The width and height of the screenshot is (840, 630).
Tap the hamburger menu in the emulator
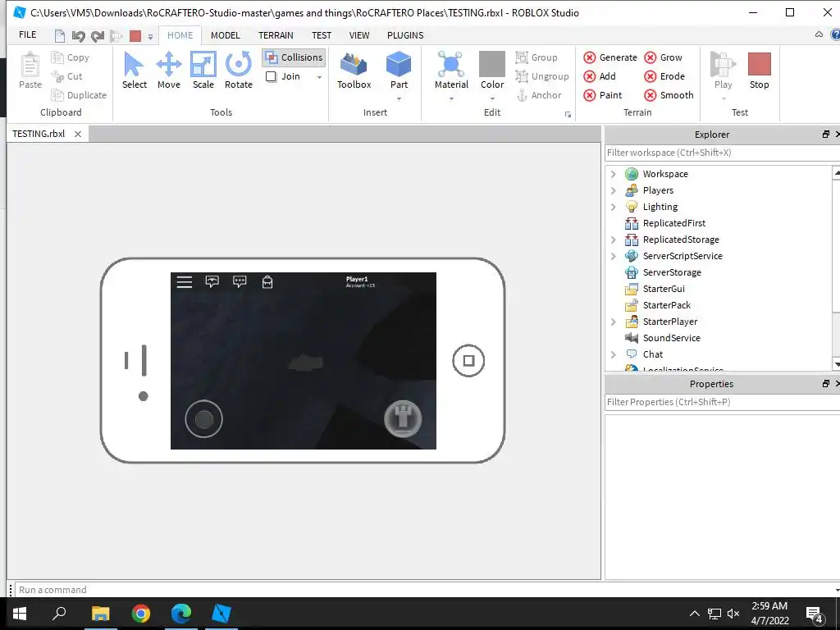coord(185,282)
